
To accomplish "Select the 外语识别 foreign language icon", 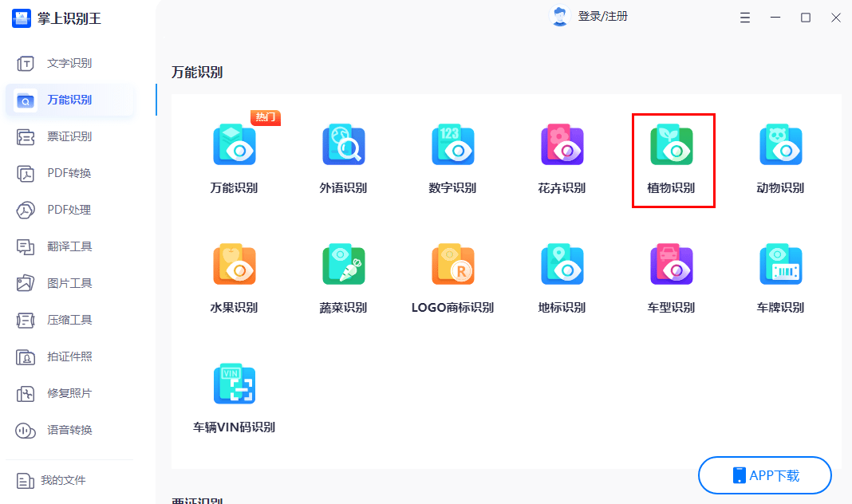I will click(x=343, y=146).
